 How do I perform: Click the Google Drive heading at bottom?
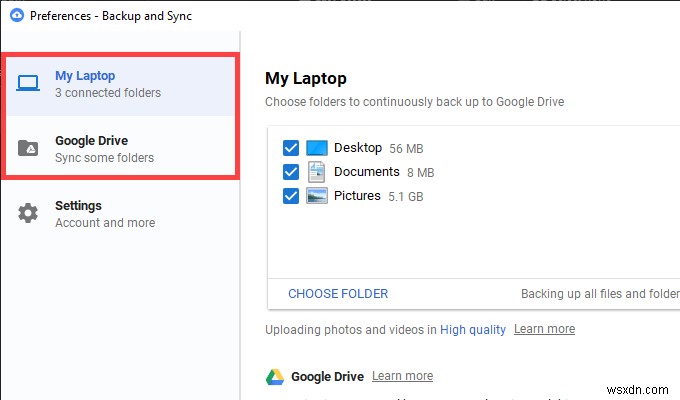[x=327, y=377]
